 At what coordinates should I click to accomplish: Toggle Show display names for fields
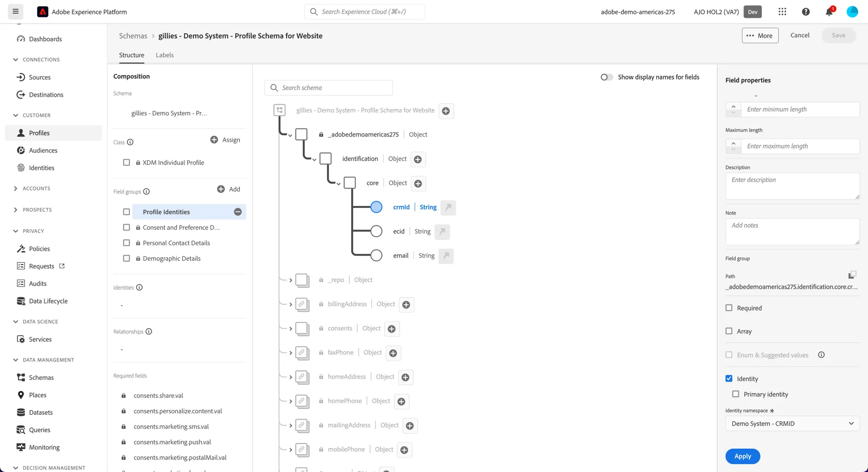607,77
